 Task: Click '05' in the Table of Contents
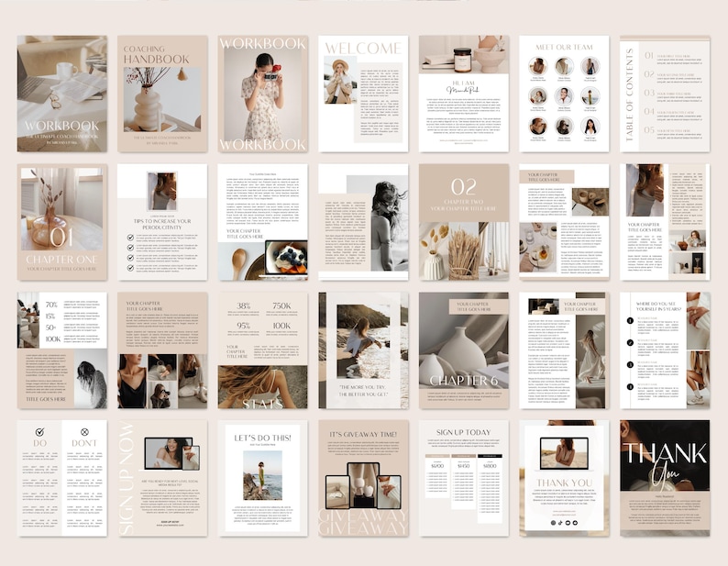coord(649,129)
